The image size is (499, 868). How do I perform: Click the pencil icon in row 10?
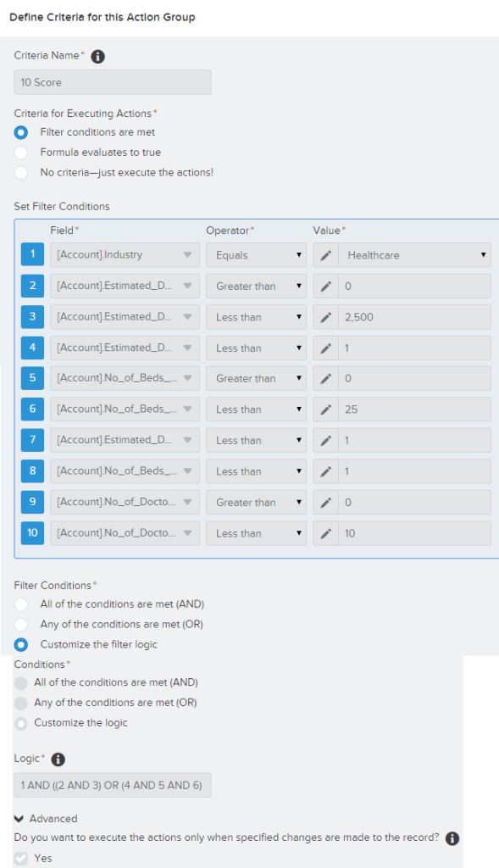(326, 534)
